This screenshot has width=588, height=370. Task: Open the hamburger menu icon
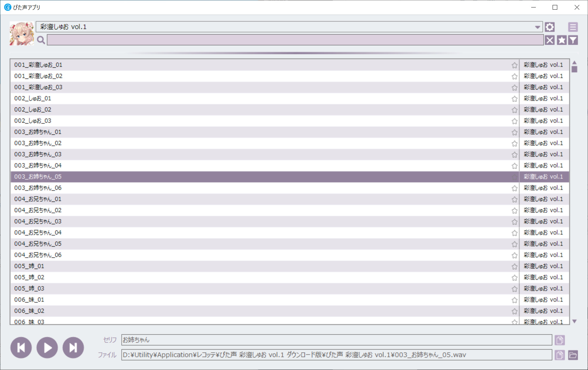tap(573, 27)
